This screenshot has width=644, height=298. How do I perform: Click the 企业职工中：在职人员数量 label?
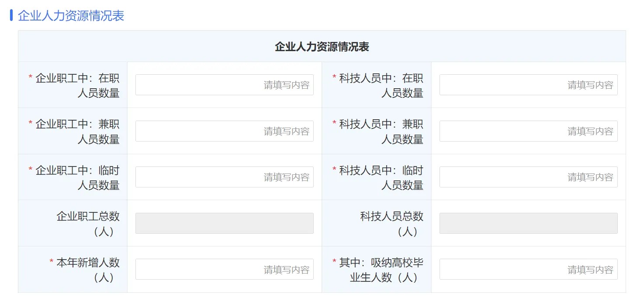click(x=77, y=86)
